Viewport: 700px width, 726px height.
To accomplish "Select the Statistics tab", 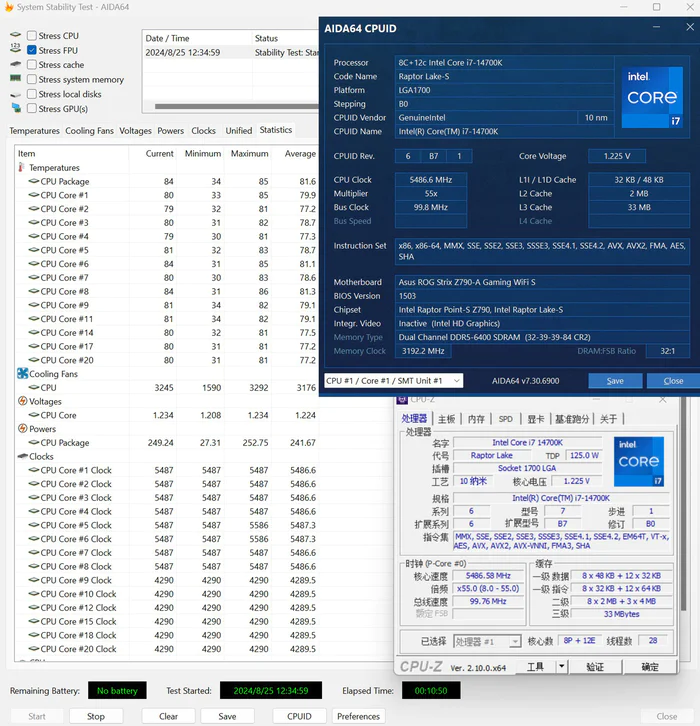I will (x=276, y=130).
